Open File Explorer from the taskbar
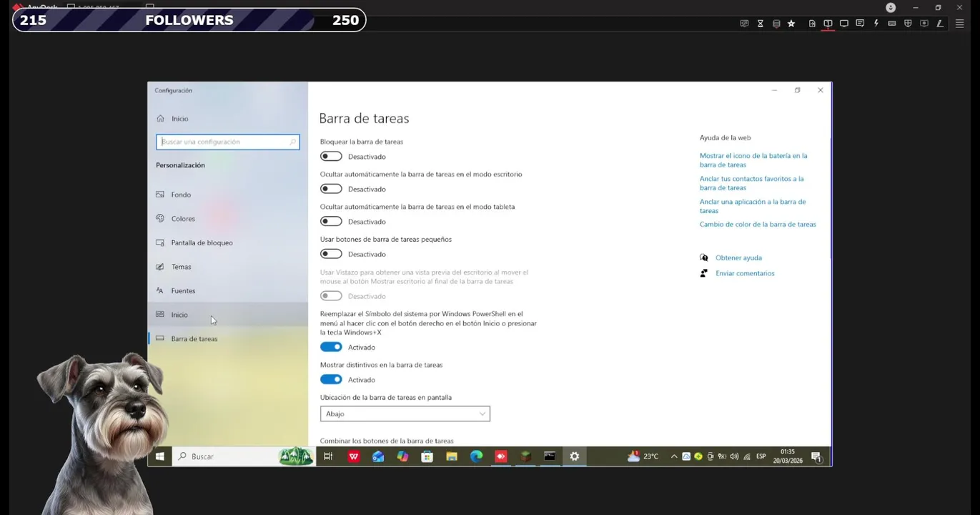 [452, 456]
